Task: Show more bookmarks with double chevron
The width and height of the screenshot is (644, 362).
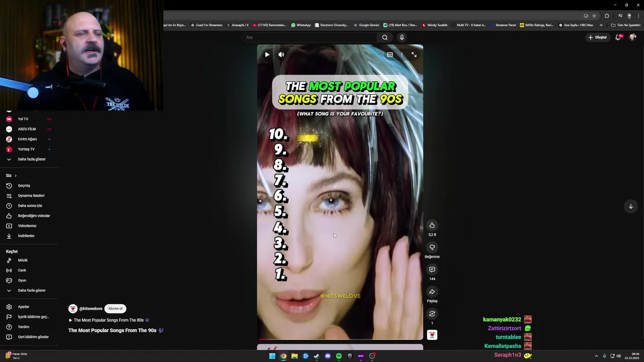Action: click(x=601, y=25)
